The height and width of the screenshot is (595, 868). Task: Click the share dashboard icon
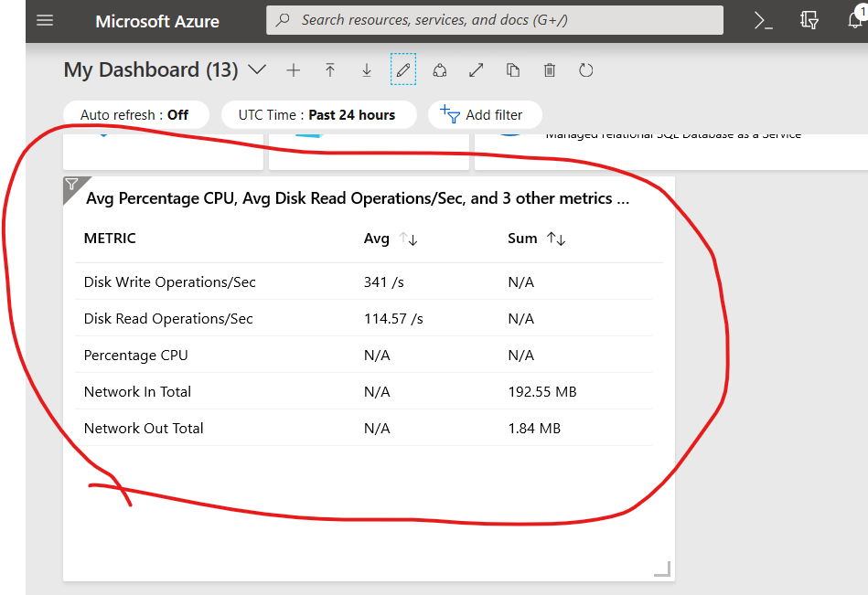440,70
